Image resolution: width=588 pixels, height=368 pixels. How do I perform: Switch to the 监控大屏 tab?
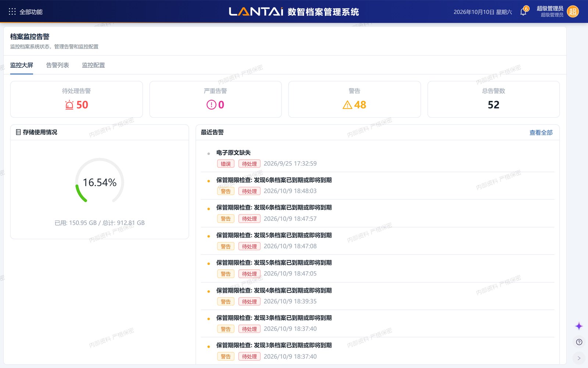[22, 65]
